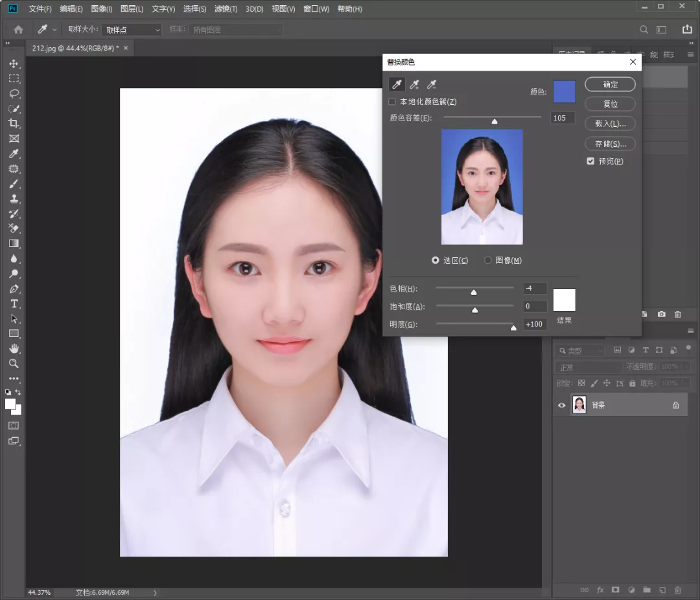Click the 结果 white color swatch

click(x=564, y=300)
